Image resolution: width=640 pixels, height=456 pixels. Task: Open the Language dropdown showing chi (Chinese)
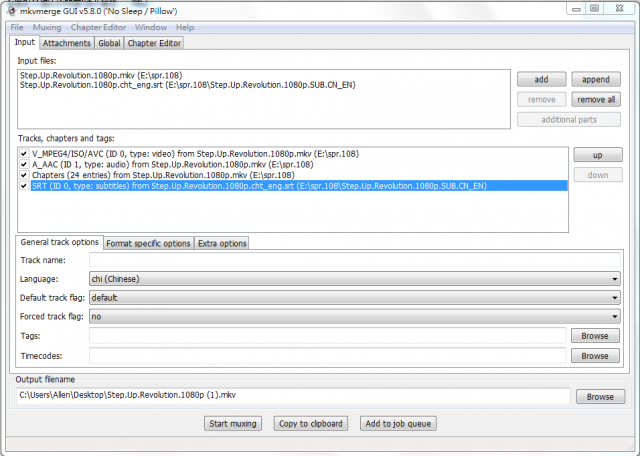click(355, 279)
